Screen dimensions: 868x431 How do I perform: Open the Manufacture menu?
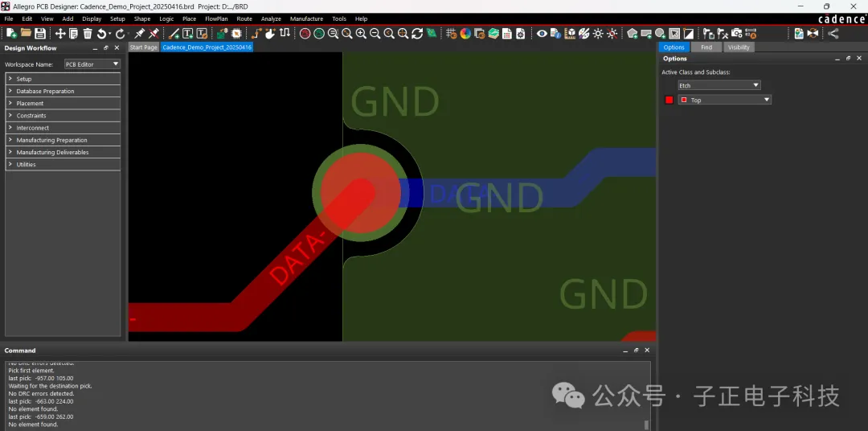point(306,18)
